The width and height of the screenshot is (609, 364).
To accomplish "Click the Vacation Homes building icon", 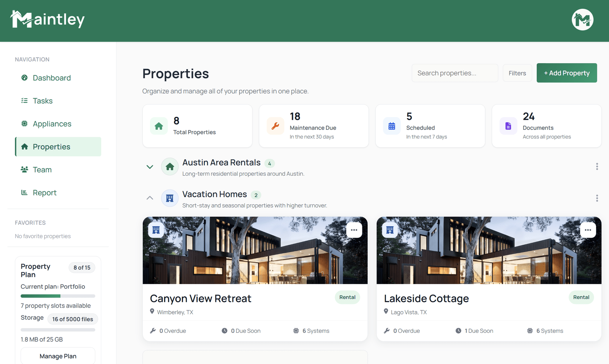I will tap(170, 198).
